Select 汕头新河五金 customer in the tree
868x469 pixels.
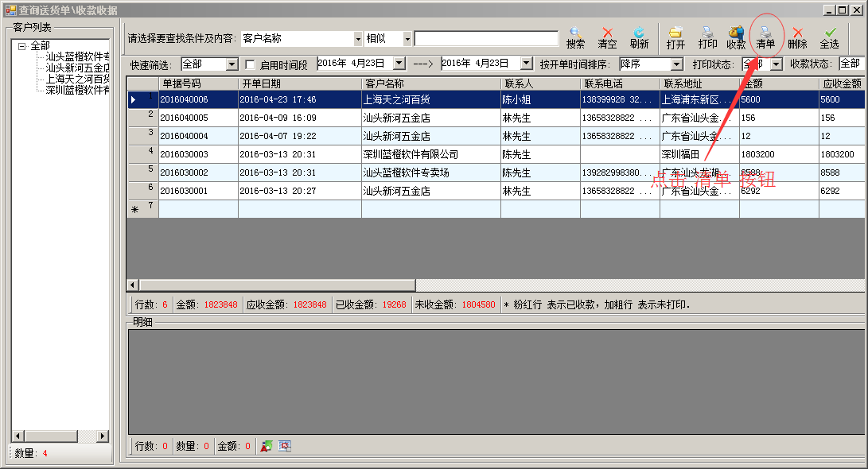(77, 68)
